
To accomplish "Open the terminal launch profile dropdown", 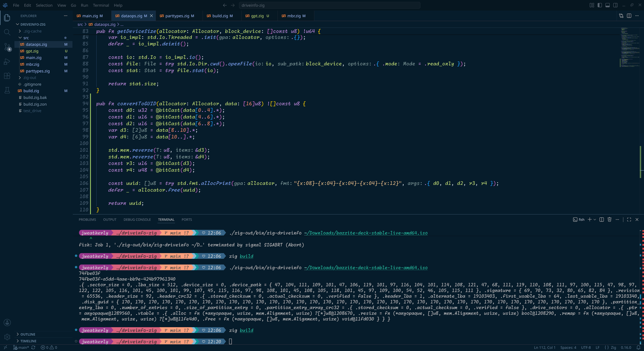I will click(x=595, y=219).
